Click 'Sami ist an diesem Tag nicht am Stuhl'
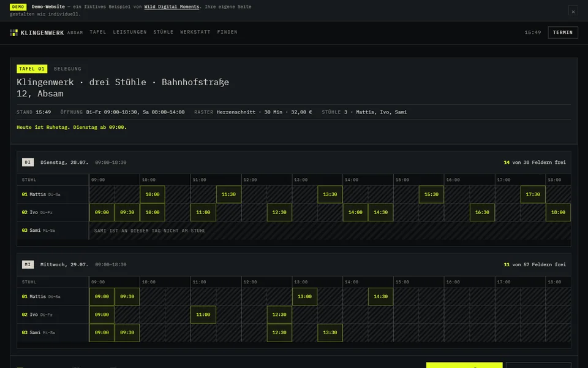 pyautogui.click(x=149, y=231)
